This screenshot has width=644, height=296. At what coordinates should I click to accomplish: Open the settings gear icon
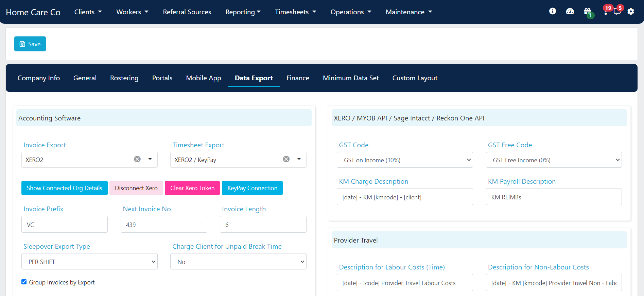631,12
